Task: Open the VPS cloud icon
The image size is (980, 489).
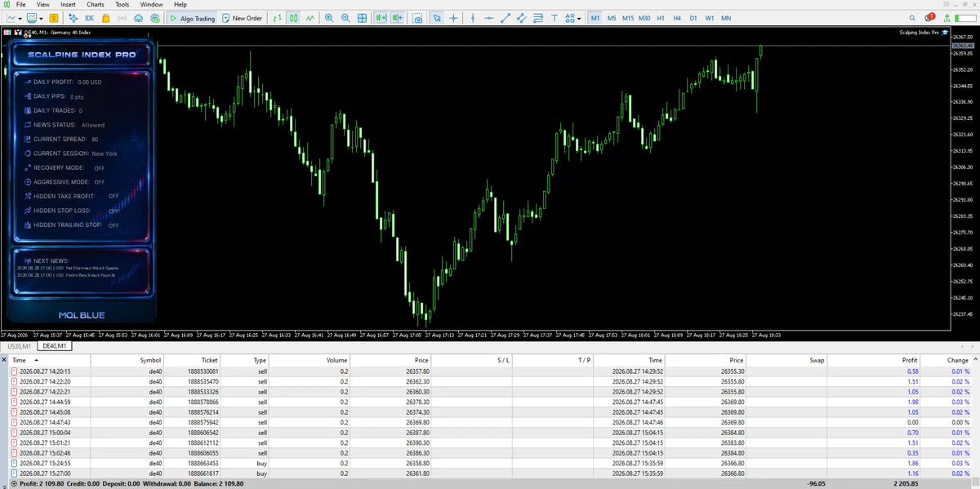Action: 139,18
